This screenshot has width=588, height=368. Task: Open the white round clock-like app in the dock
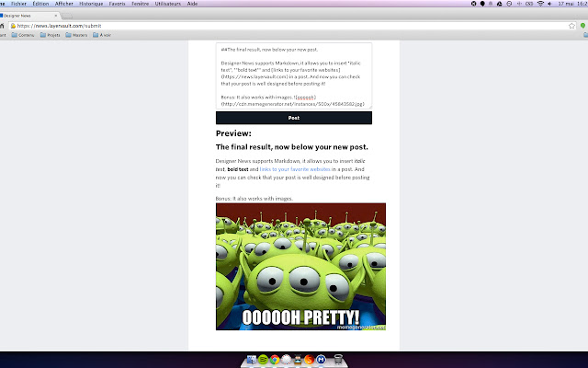click(x=286, y=360)
